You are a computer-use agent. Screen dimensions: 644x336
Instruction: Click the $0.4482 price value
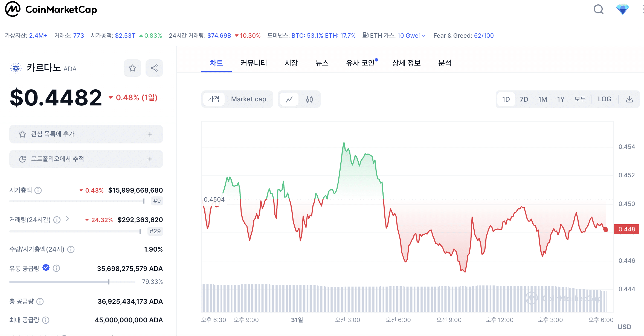click(56, 98)
